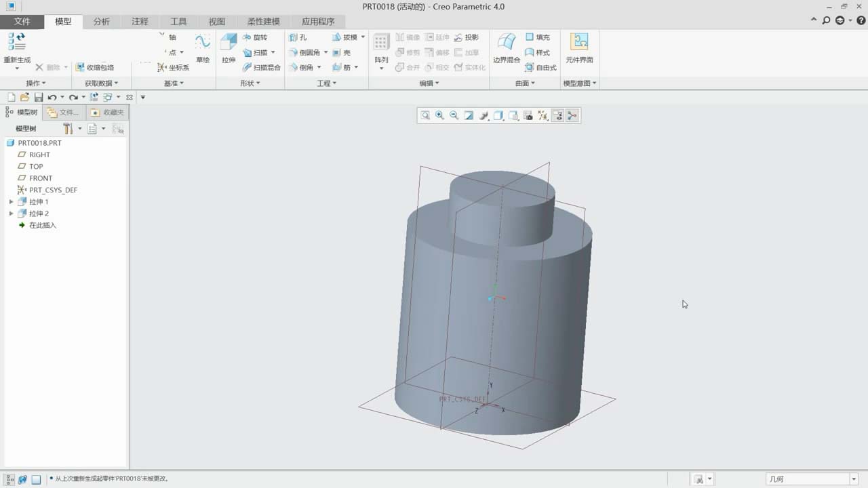Open the 模型意图 group dropdown
868x488 pixels.
580,83
